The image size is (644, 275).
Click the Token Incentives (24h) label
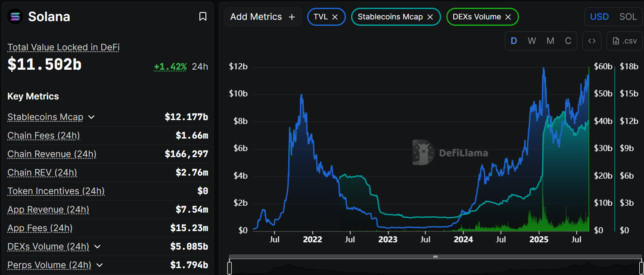tap(56, 191)
